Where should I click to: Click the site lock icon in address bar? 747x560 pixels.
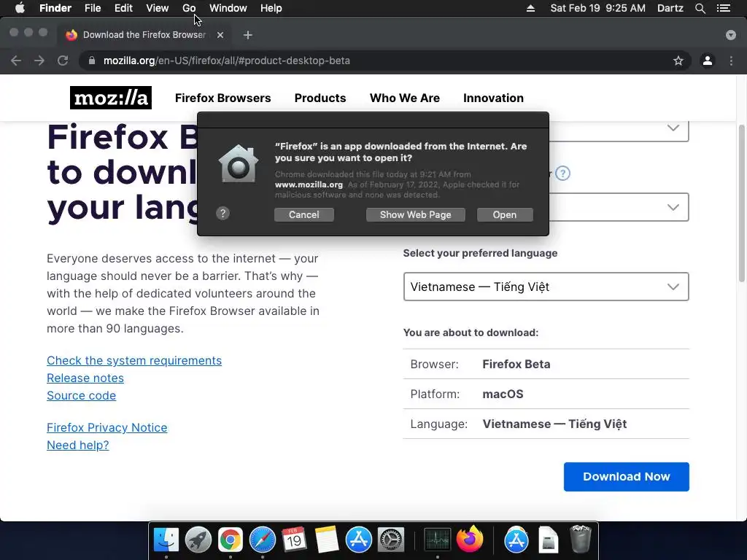[91, 61]
